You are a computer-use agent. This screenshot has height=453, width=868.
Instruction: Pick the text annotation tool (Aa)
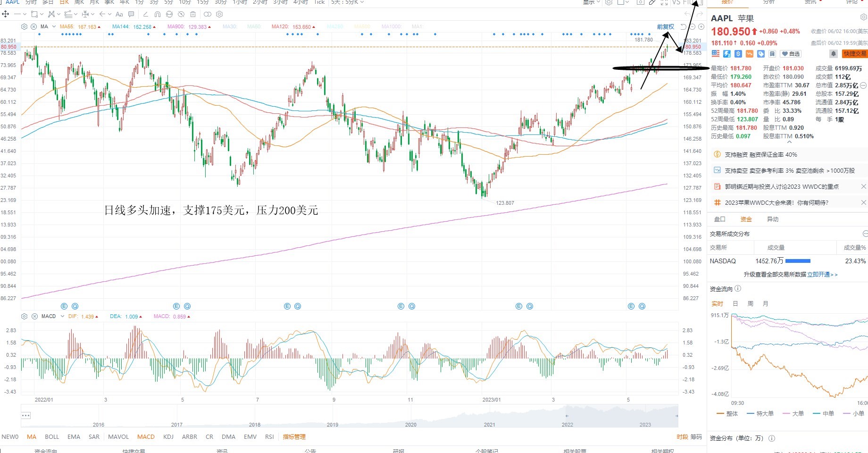click(x=119, y=14)
